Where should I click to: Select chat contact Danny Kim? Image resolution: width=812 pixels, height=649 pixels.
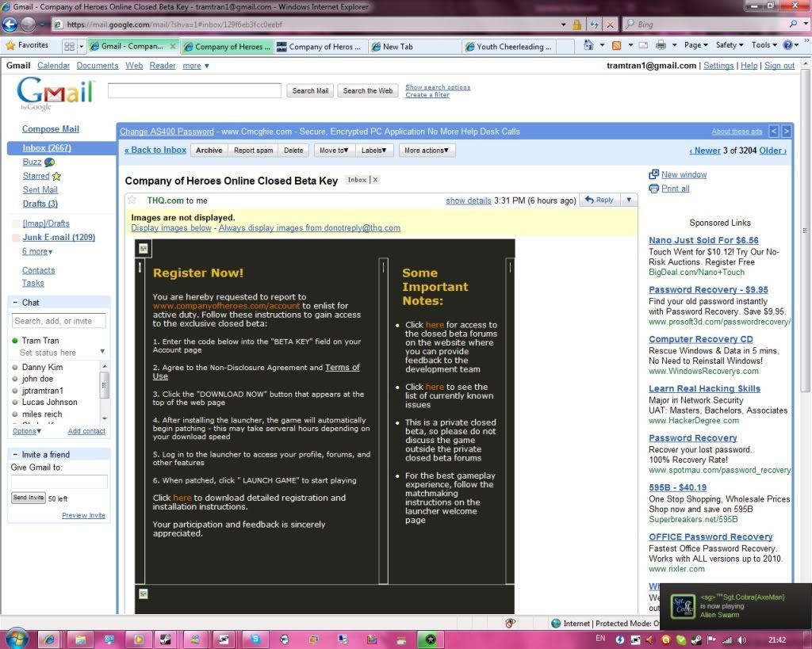(43, 367)
